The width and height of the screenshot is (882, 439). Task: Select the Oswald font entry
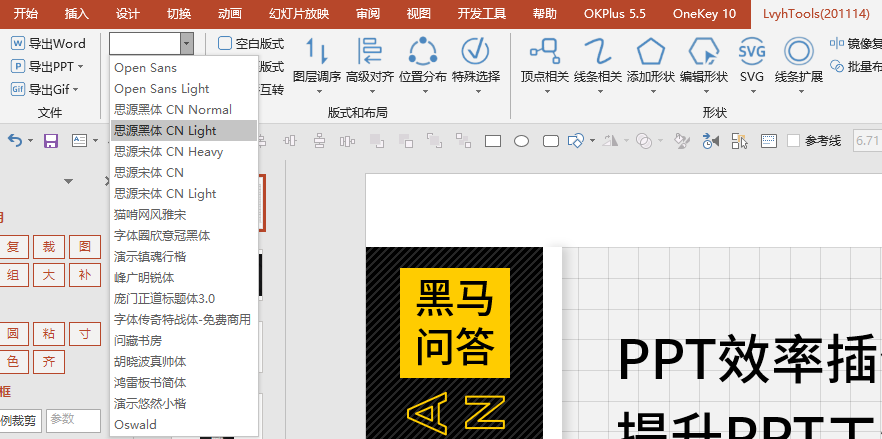(x=184, y=424)
